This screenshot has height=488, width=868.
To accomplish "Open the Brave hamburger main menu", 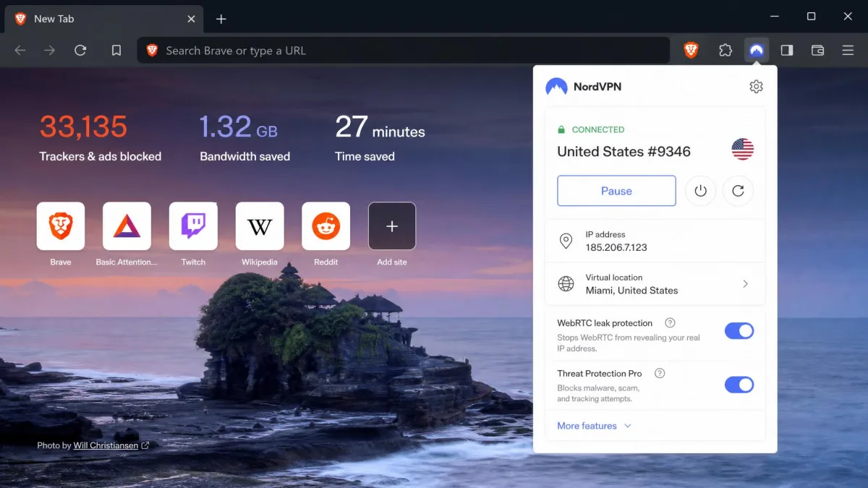I will click(x=848, y=50).
